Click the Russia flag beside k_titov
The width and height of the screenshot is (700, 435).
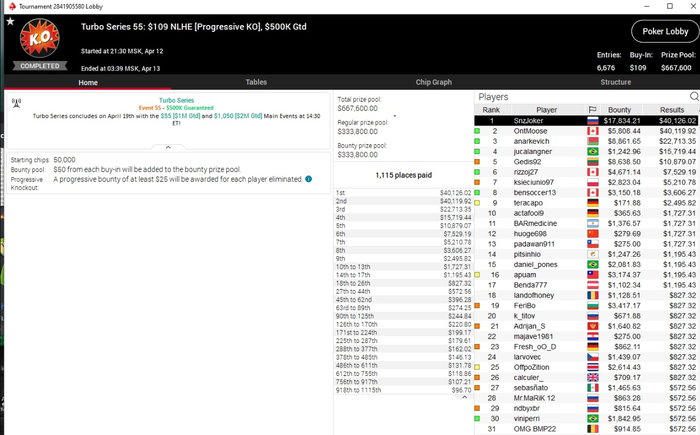592,316
